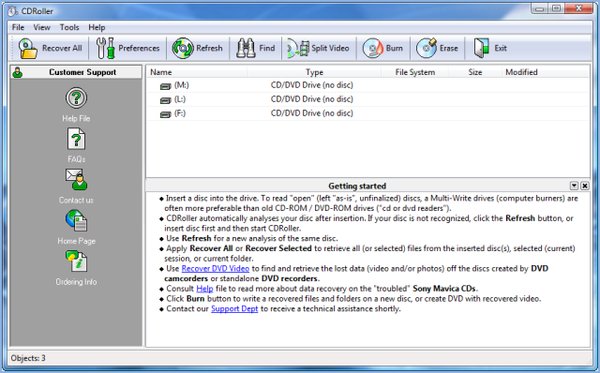Click the Preferences text label
The width and height of the screenshot is (600, 373).
(139, 48)
